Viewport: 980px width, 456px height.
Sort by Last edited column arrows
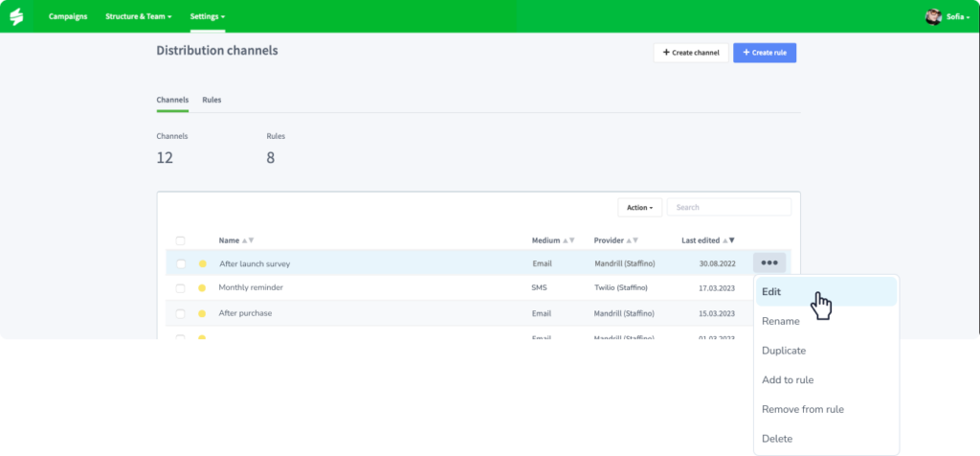point(728,240)
